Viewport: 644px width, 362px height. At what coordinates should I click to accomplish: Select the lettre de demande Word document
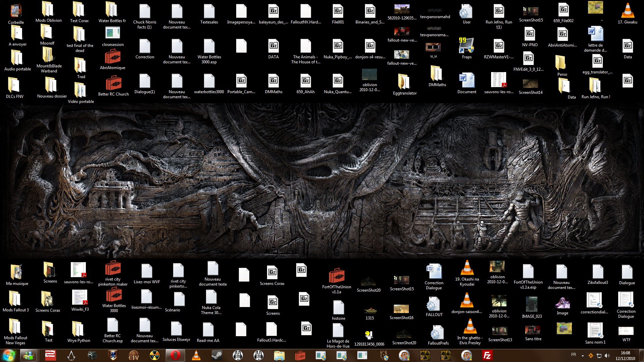(595, 39)
